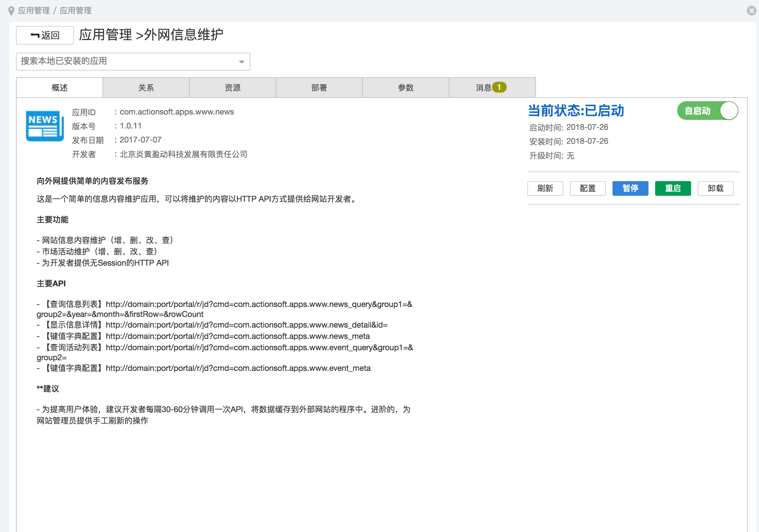Restart the app with 重启 button

click(673, 188)
